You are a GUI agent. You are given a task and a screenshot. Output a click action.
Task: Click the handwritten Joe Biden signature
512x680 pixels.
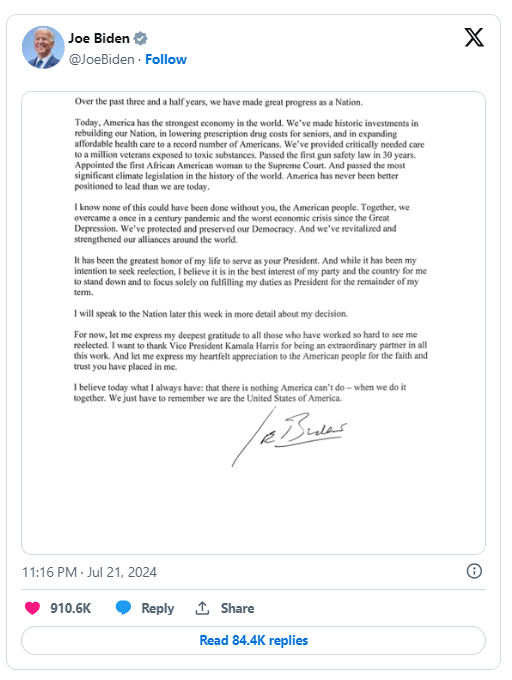[x=289, y=437]
